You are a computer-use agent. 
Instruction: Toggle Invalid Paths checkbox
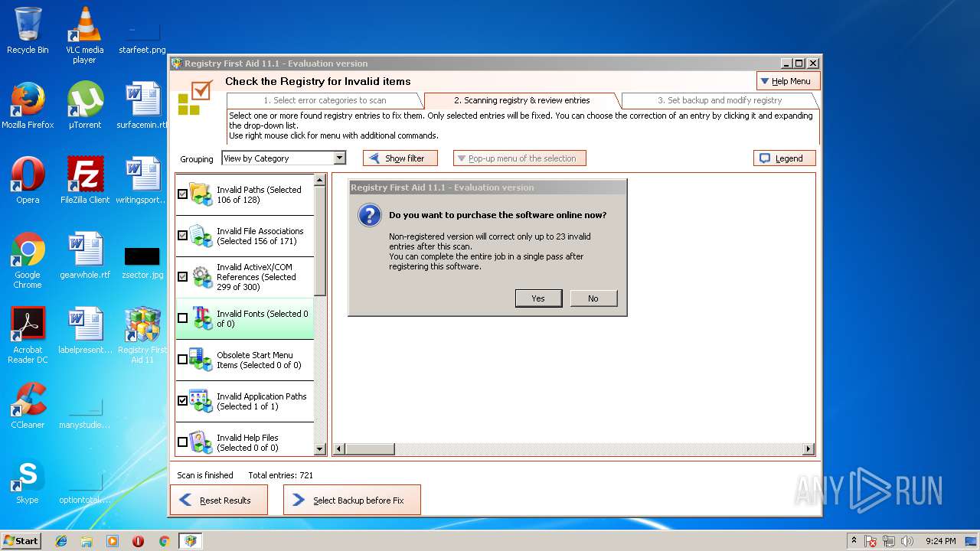click(182, 194)
